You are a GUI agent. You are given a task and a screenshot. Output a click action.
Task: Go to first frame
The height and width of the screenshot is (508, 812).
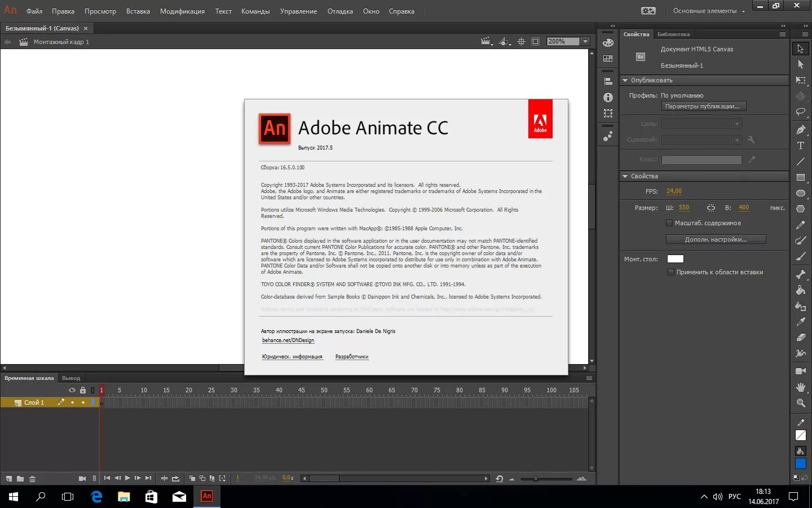[107, 478]
